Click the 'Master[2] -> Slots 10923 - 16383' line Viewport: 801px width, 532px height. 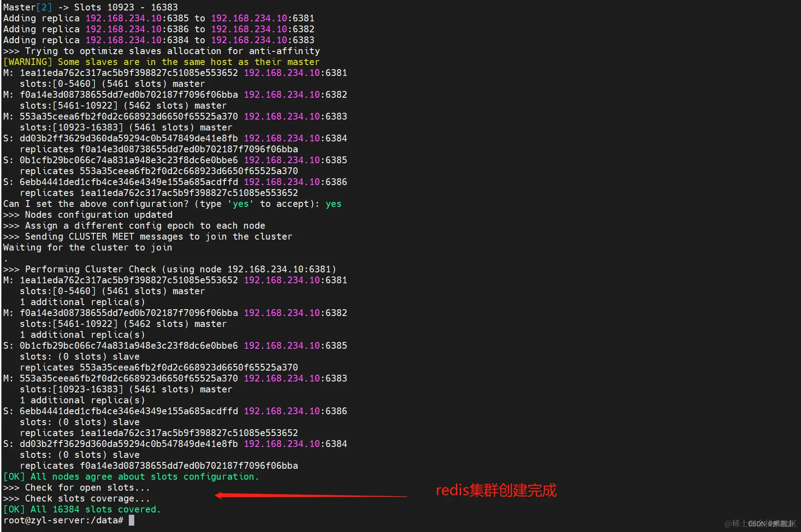pos(91,7)
